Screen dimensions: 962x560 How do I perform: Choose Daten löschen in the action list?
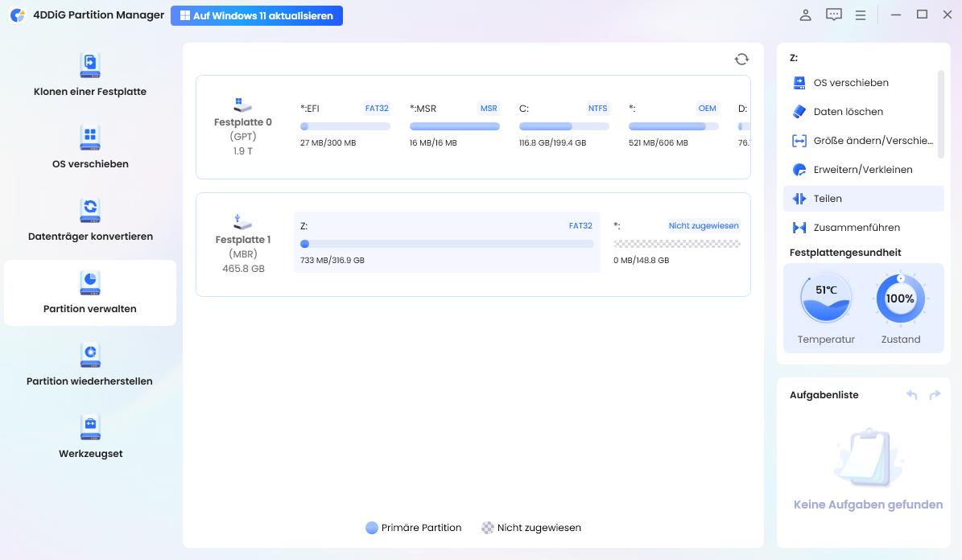tap(848, 112)
